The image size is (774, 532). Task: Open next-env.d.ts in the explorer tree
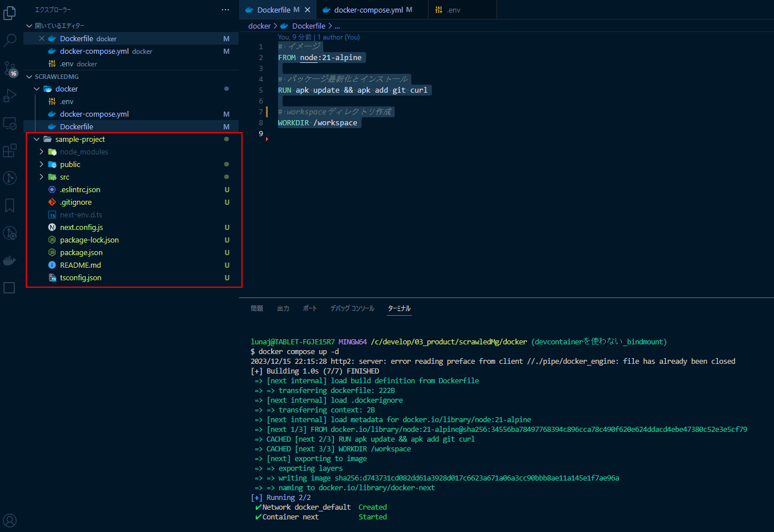click(81, 215)
